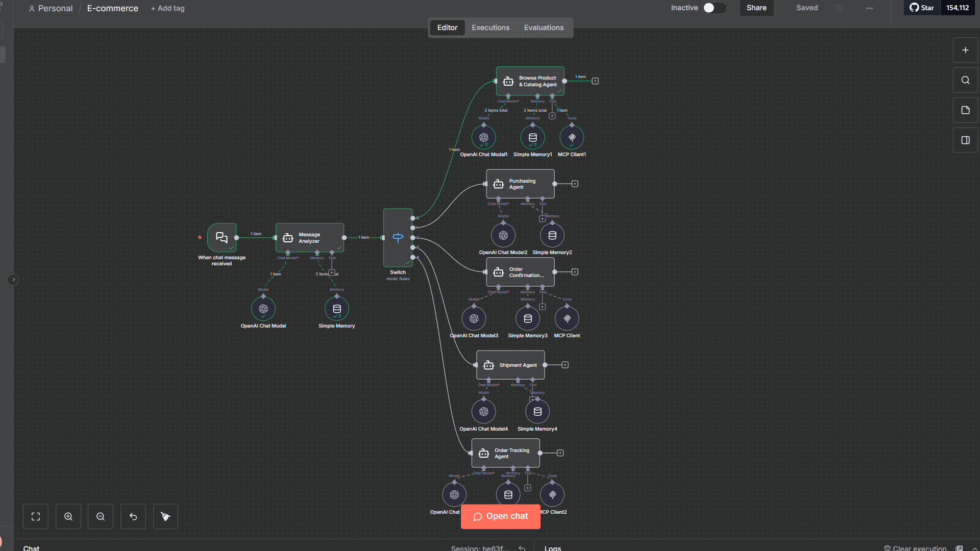Collapse the bottom Logs panel chevron

tap(971, 548)
